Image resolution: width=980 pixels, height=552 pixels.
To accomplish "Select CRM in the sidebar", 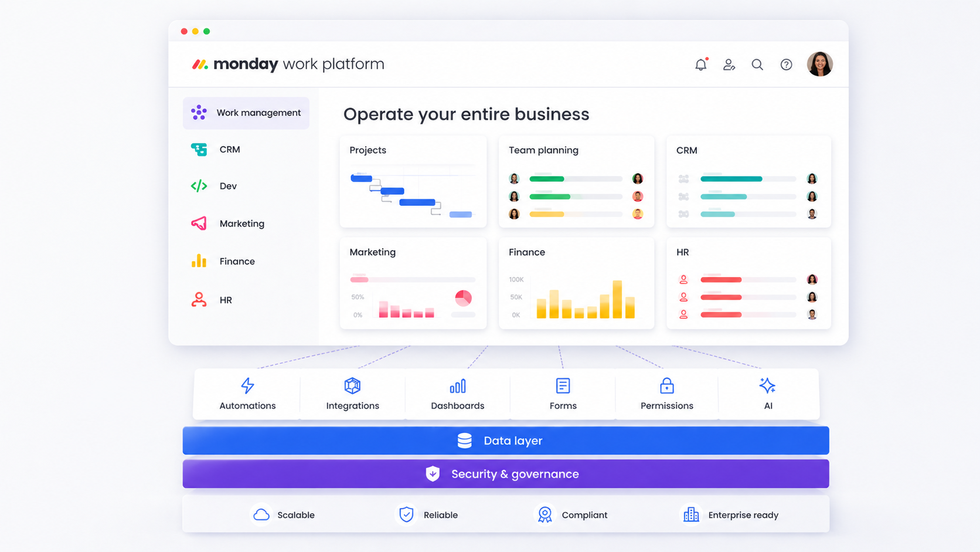I will pos(229,150).
